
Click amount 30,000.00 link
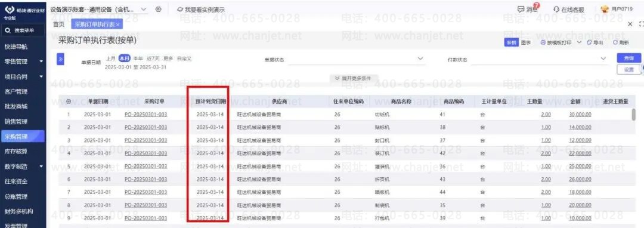pos(580,114)
